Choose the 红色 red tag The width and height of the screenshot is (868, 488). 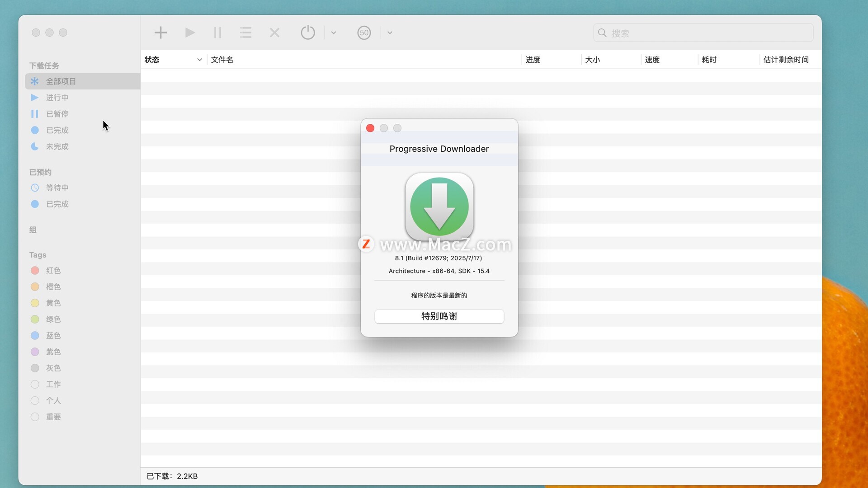[83, 270]
